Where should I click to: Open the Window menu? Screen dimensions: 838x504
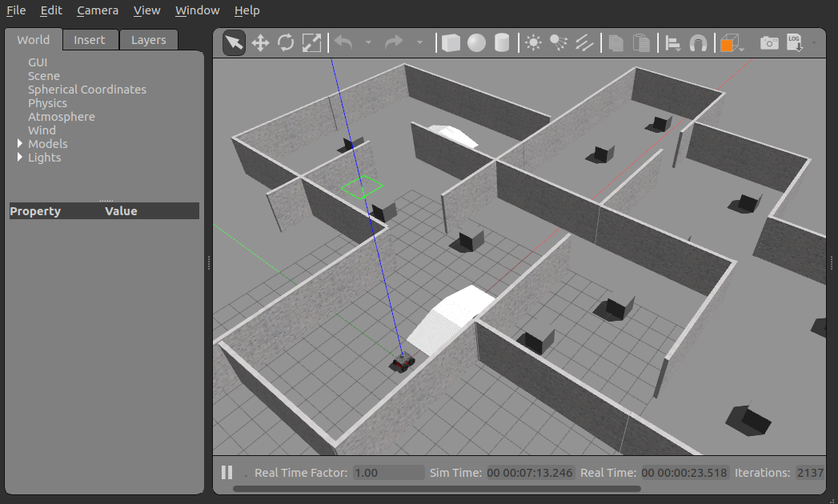(x=197, y=10)
